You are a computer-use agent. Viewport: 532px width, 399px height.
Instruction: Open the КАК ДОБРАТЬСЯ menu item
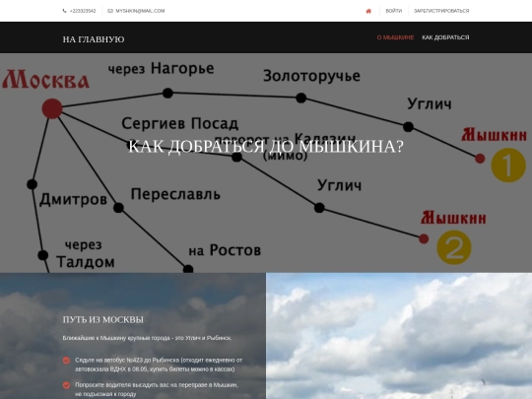click(445, 37)
